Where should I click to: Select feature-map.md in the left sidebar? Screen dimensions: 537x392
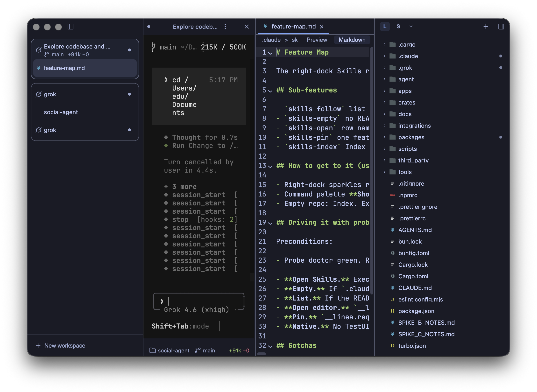coord(85,68)
